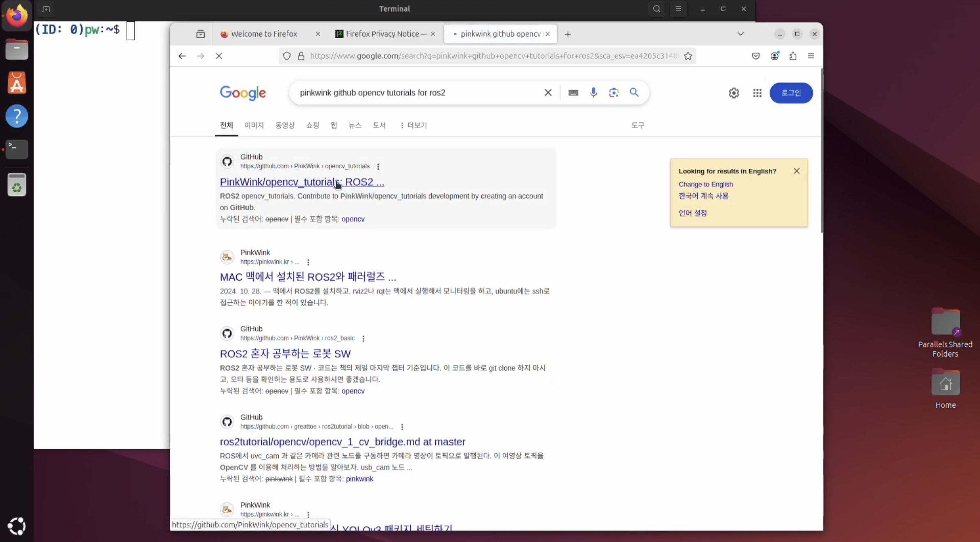
Task: Switch to Welcome to Firefox tab
Action: [264, 34]
